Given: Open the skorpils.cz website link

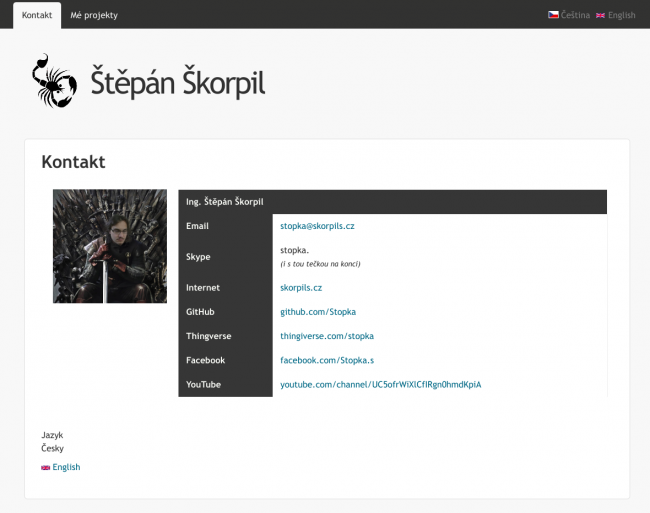Looking at the screenshot, I should coord(301,288).
